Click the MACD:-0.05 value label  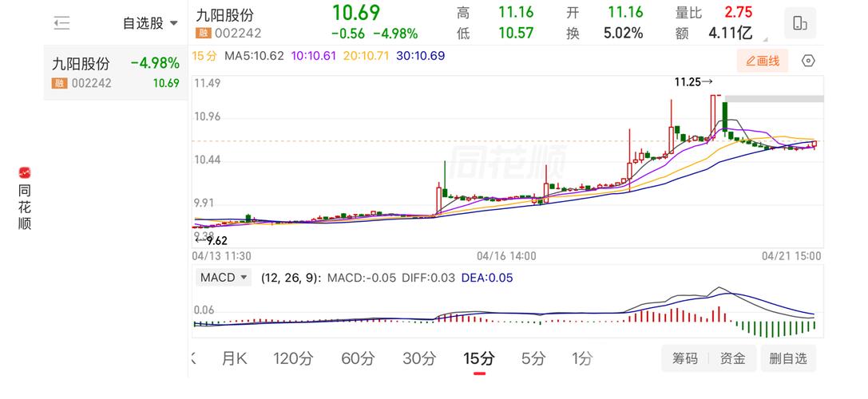coord(362,278)
